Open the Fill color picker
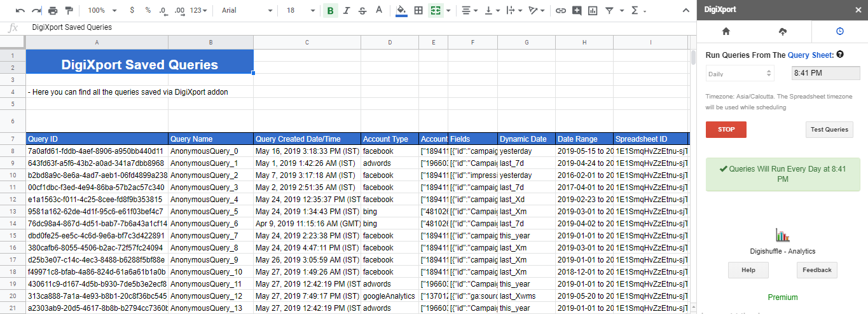 click(x=401, y=11)
